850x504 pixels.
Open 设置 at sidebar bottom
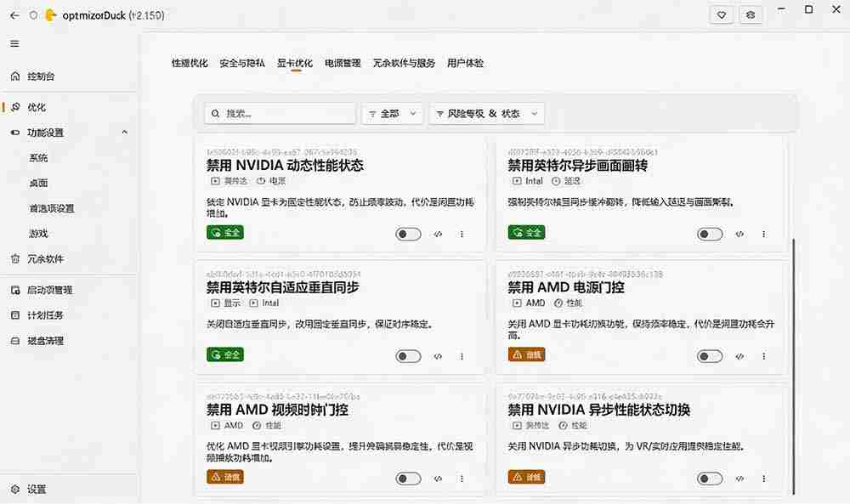(x=69, y=490)
